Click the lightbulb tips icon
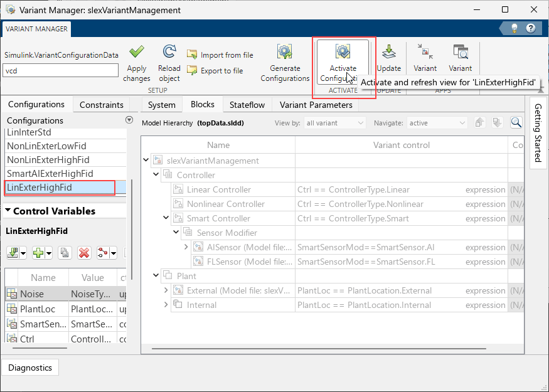 tap(514, 28)
